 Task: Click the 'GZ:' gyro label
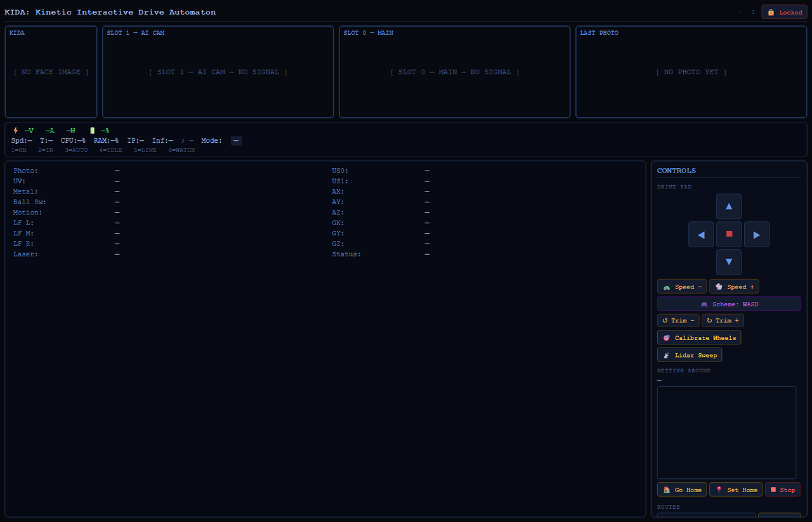point(338,244)
